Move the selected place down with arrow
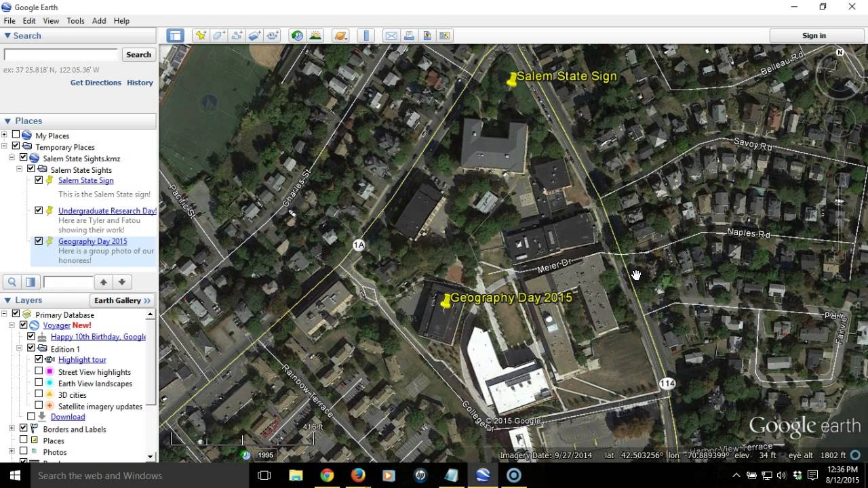This screenshot has width=868, height=488. [x=121, y=282]
